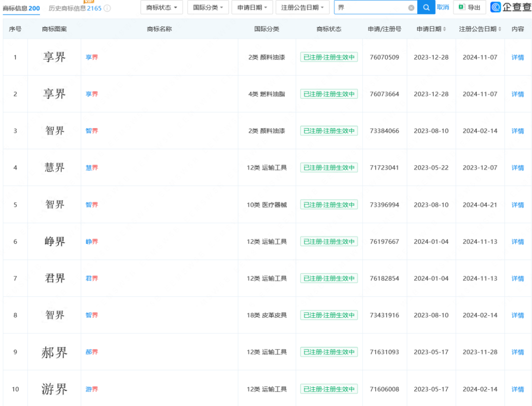Click announcement date 2024-04-21
Image resolution: width=532 pixels, height=406 pixels.
coord(480,204)
